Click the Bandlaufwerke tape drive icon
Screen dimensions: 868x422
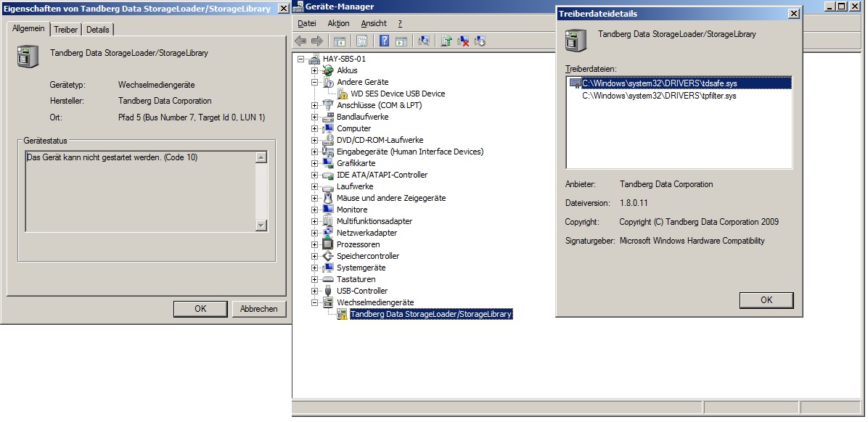click(x=328, y=117)
